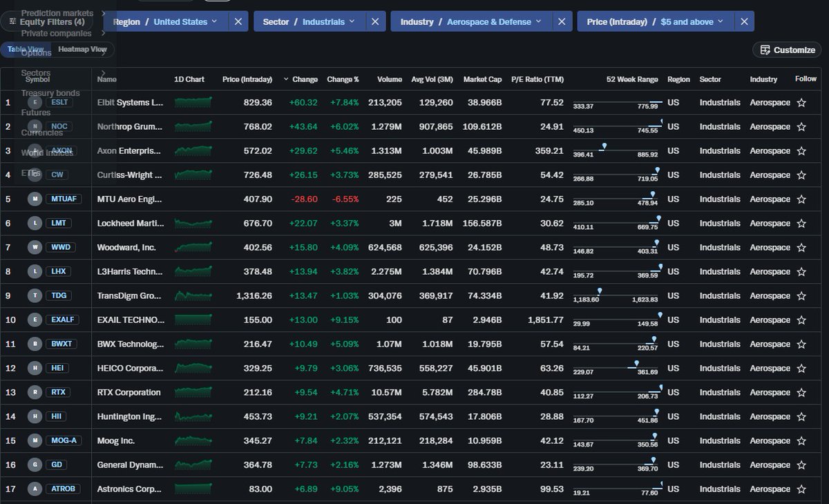Image resolution: width=829 pixels, height=504 pixels.
Task: Click the LMT round logo icon
Action: coord(34,223)
